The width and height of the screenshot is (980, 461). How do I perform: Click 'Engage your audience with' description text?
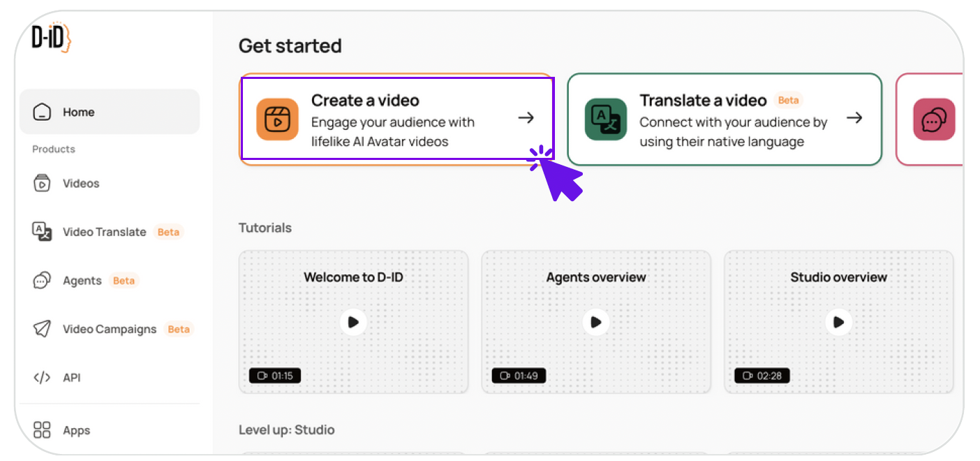click(x=393, y=122)
